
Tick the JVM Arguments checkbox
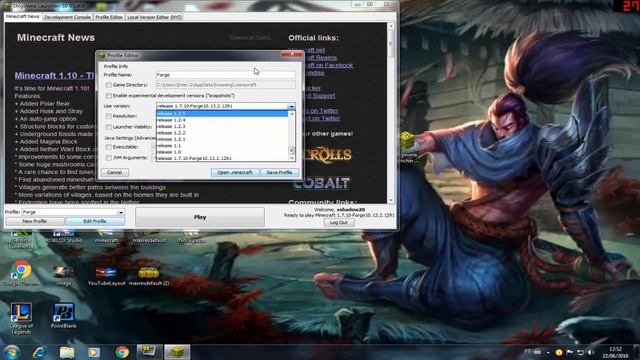point(109,158)
